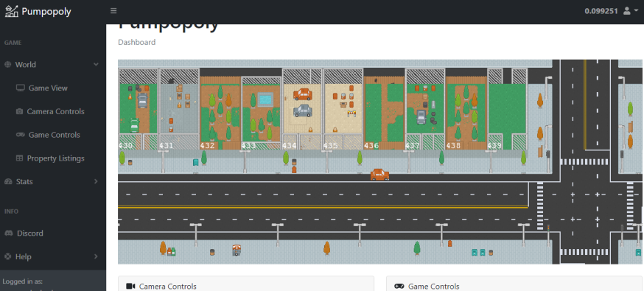
Task: Click the 0.099251 balance text
Action: pos(601,11)
